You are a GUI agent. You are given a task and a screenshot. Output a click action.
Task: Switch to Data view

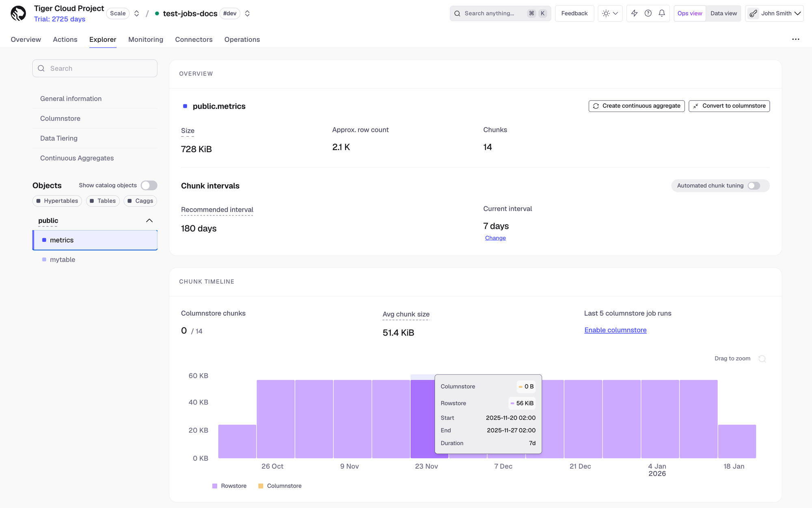tap(723, 13)
